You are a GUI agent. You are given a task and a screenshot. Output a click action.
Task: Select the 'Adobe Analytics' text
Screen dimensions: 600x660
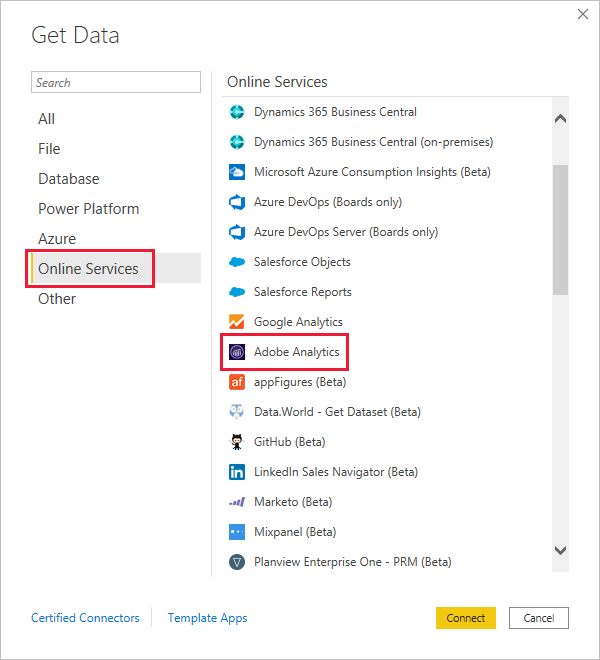click(x=296, y=352)
